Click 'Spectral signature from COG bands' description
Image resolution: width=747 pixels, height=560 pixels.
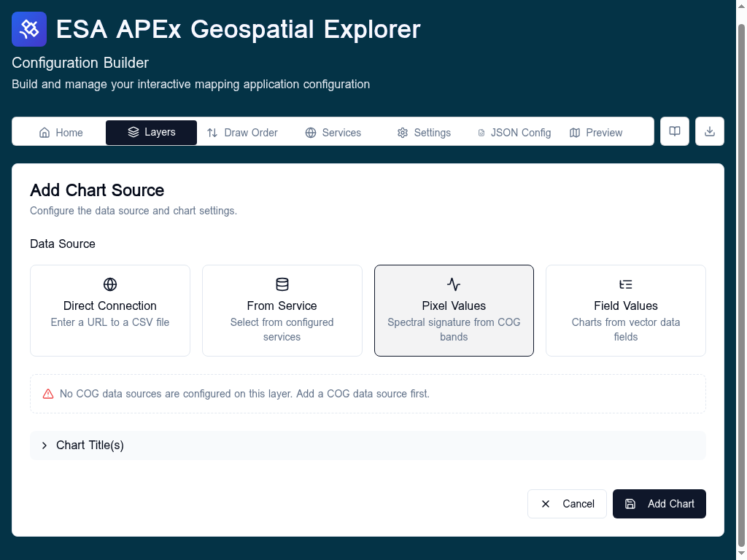(454, 330)
